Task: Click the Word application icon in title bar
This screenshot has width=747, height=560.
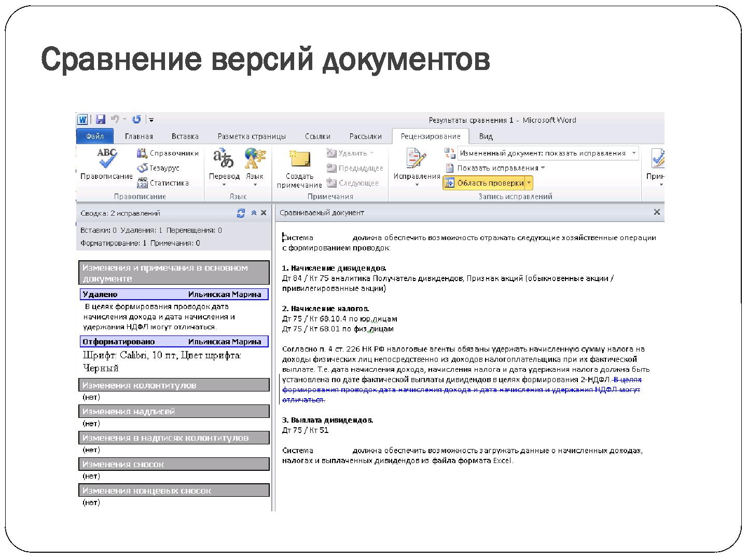Action: (x=83, y=120)
